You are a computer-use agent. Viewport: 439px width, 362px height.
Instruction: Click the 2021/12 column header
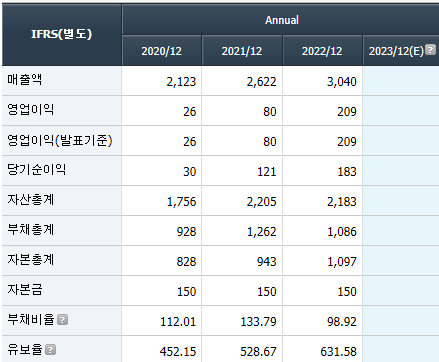[242, 51]
